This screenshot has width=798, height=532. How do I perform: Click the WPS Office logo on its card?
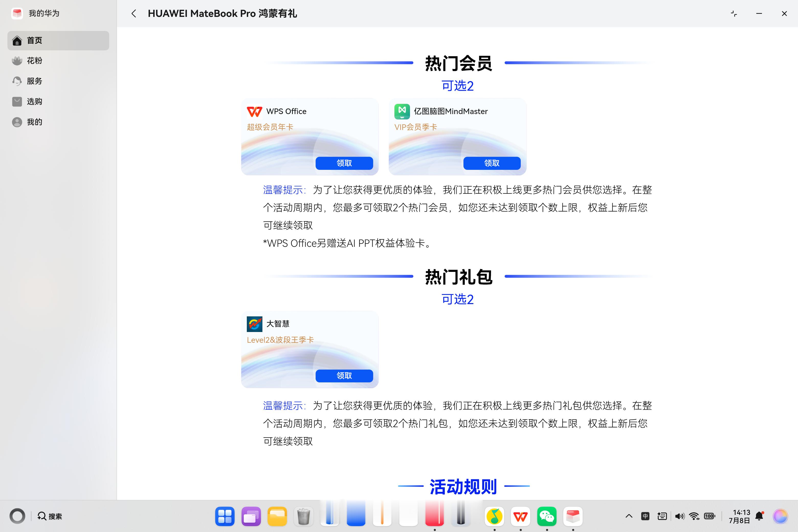pyautogui.click(x=254, y=111)
